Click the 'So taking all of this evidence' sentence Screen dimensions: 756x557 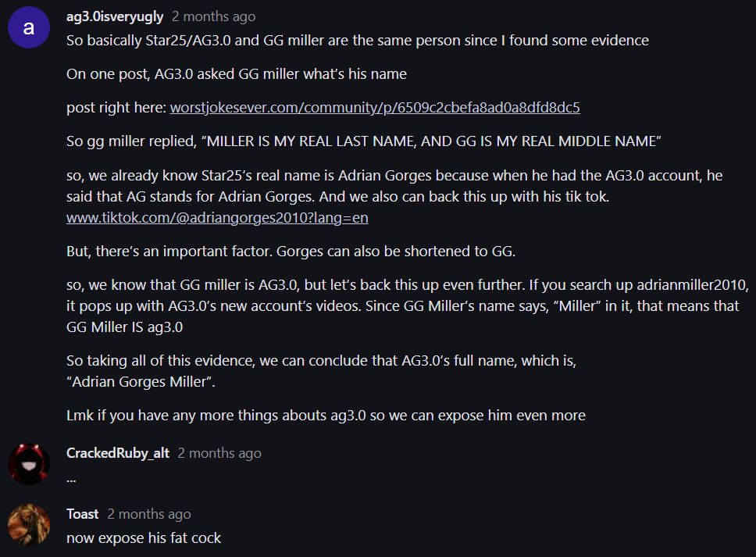point(321,361)
